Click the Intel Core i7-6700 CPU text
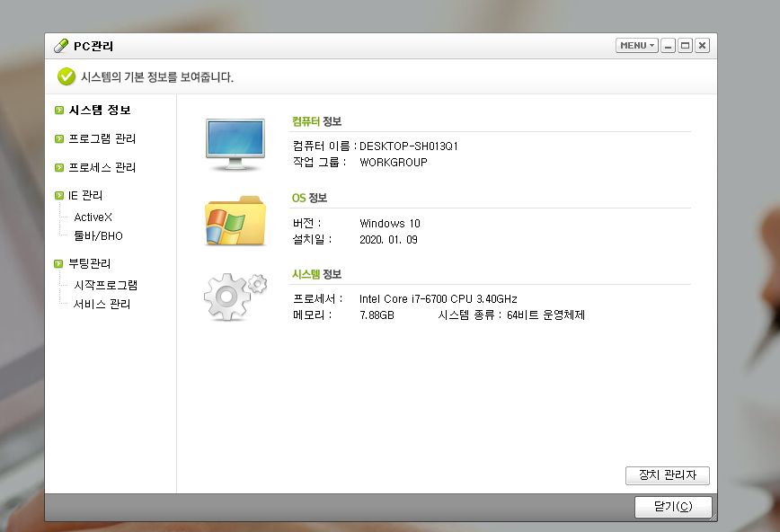Viewport: 780px width, 532px height. coord(438,299)
